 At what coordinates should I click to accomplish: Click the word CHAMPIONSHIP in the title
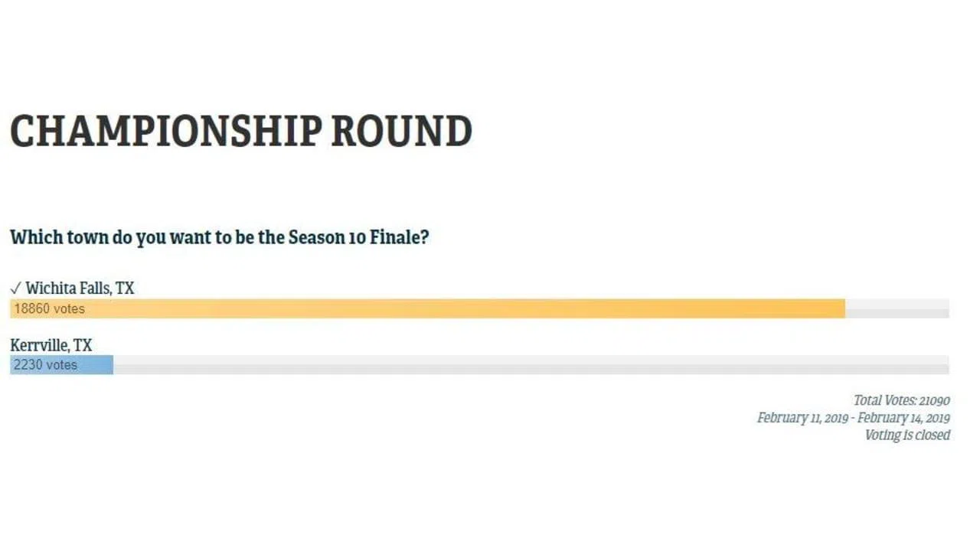(x=165, y=131)
